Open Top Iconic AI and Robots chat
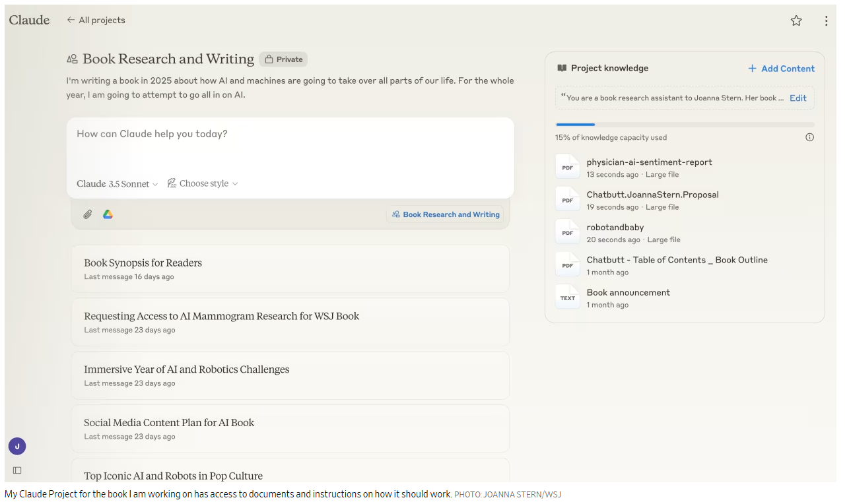Viewport: 849px width, 504px height. point(290,470)
